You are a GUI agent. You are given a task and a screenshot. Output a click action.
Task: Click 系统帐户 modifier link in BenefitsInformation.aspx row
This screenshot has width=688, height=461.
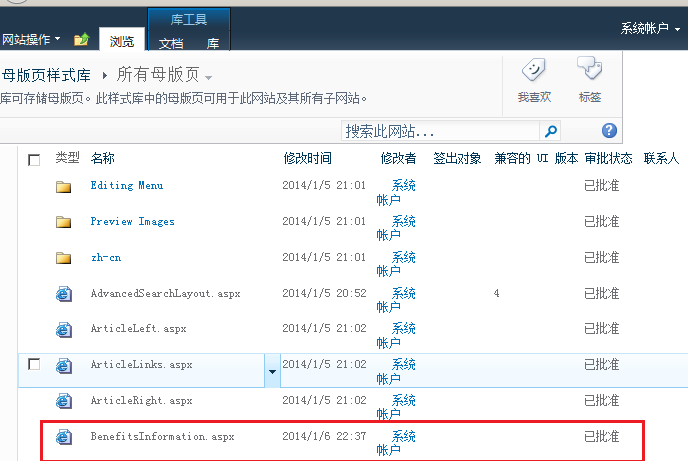396,443
